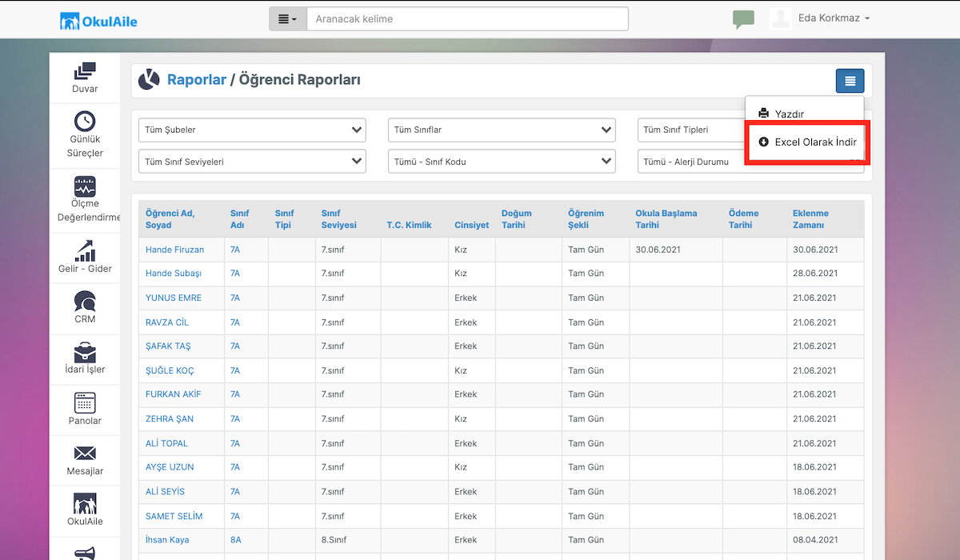
Task: Open the Tüm Şubeler dropdown
Action: (252, 130)
